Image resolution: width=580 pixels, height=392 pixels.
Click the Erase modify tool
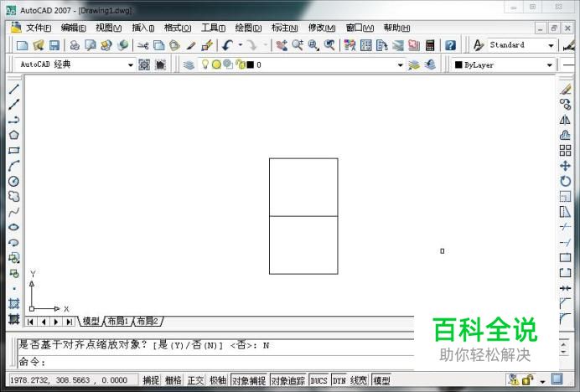click(565, 89)
